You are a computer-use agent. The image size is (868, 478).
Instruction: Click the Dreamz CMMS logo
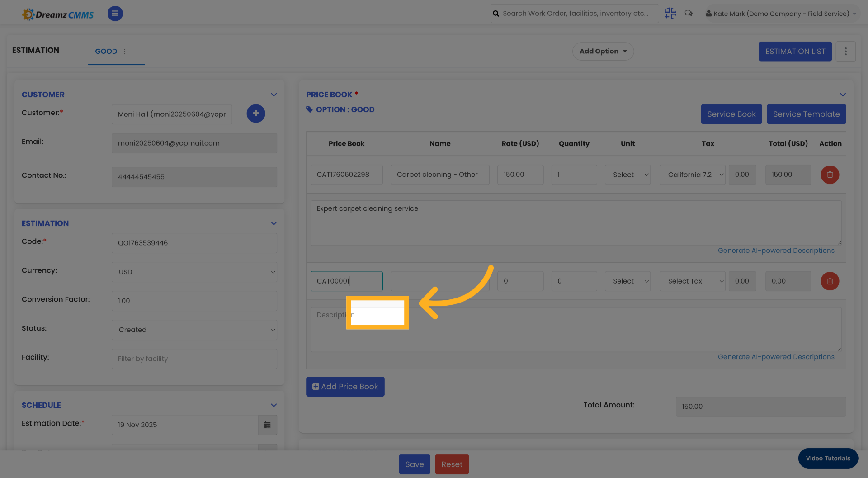pos(58,14)
